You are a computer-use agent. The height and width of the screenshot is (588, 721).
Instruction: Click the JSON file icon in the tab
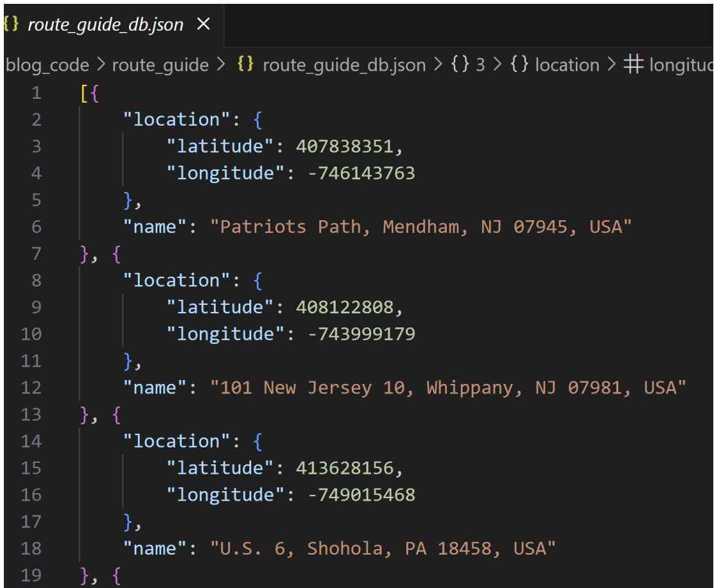click(11, 24)
